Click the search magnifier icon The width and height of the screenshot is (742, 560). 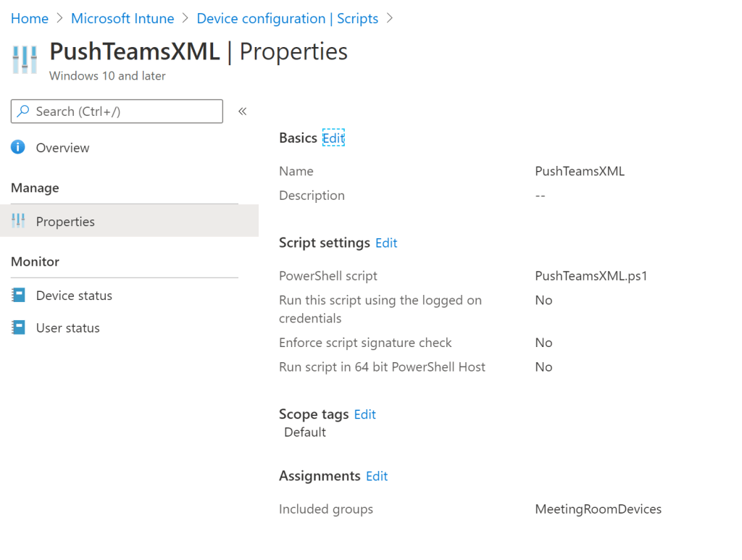pyautogui.click(x=24, y=112)
